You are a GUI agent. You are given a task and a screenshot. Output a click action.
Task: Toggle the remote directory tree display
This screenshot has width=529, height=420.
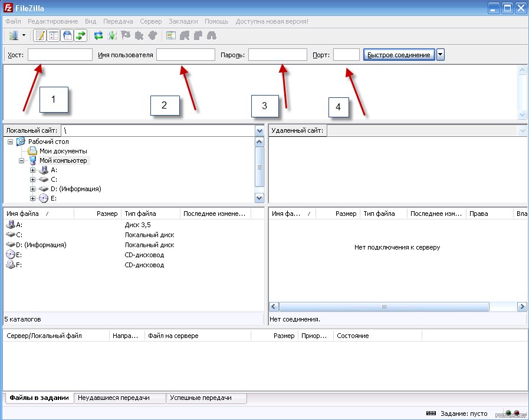tap(67, 35)
